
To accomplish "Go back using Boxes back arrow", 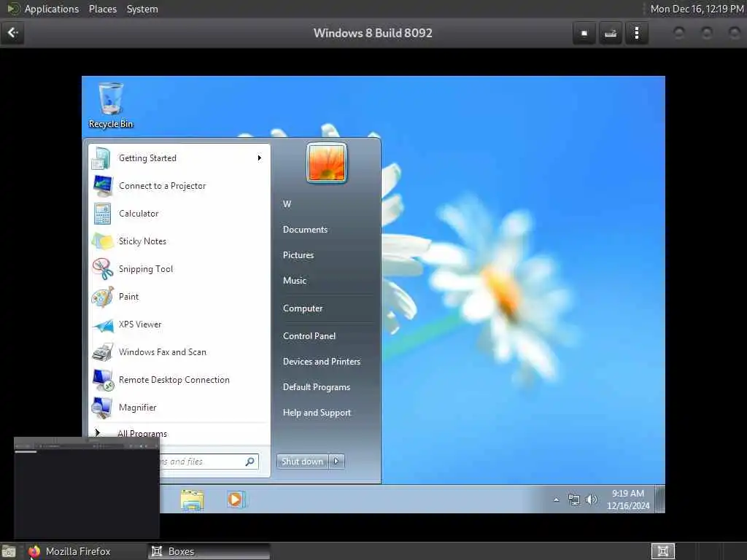I will (13, 33).
